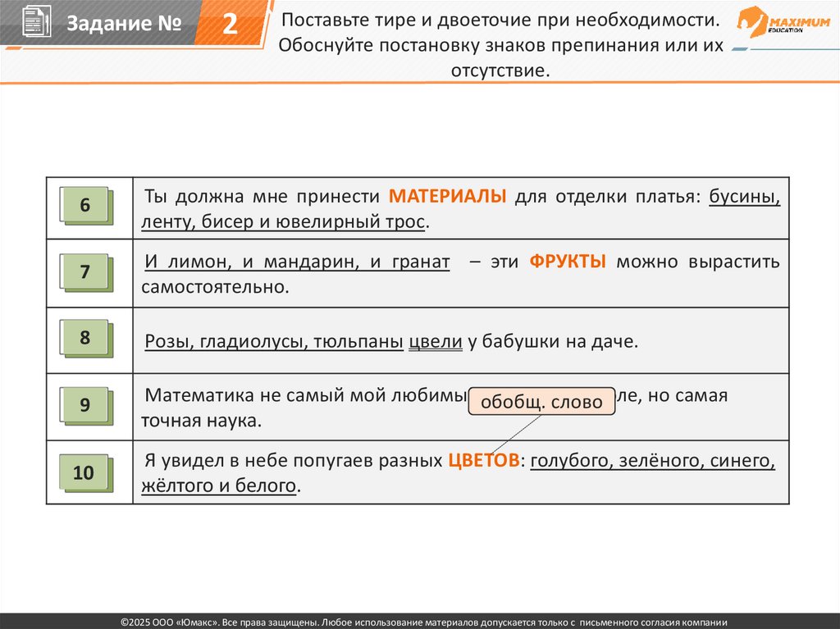The height and width of the screenshot is (629, 840).
Task: Click the underlined word 'бусины,'
Action: 745,196
